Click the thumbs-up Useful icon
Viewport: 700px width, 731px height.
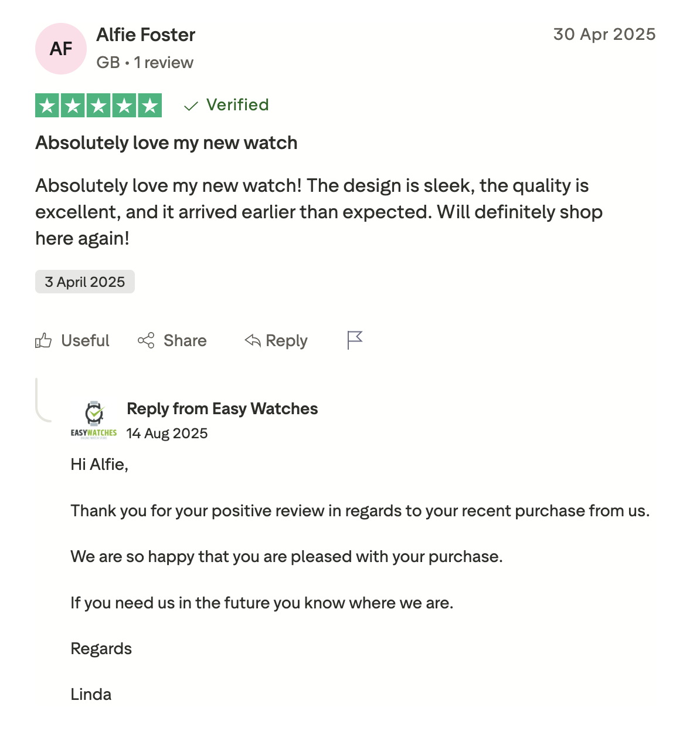[43, 340]
